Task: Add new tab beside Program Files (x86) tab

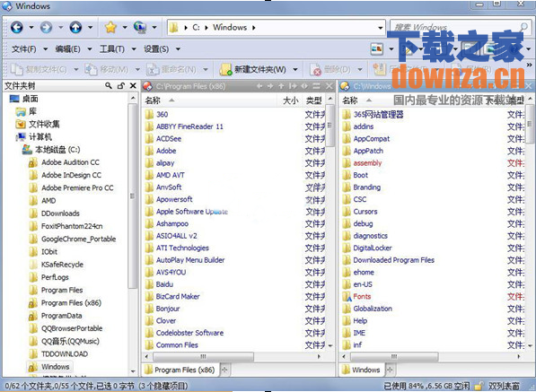Action: point(224,370)
